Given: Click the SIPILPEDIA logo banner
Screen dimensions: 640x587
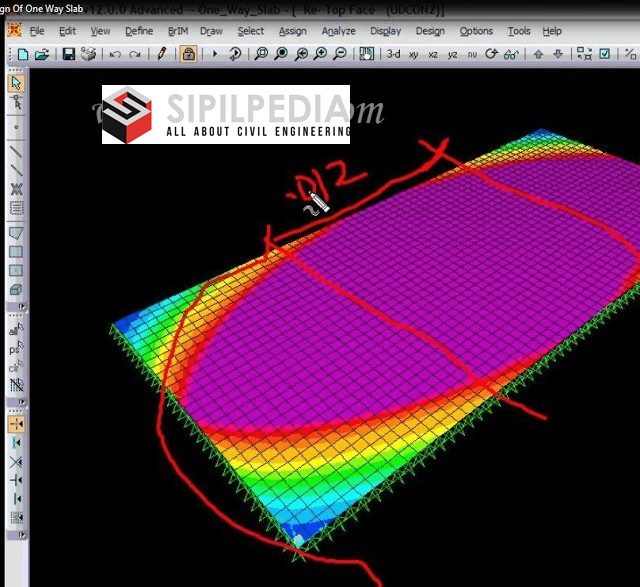Looking at the screenshot, I should [226, 114].
